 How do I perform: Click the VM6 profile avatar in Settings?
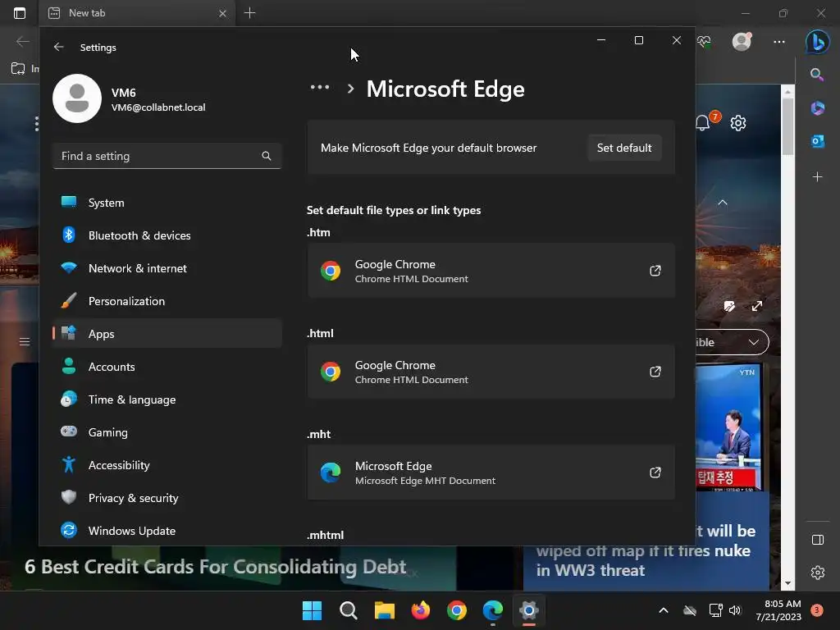click(77, 98)
